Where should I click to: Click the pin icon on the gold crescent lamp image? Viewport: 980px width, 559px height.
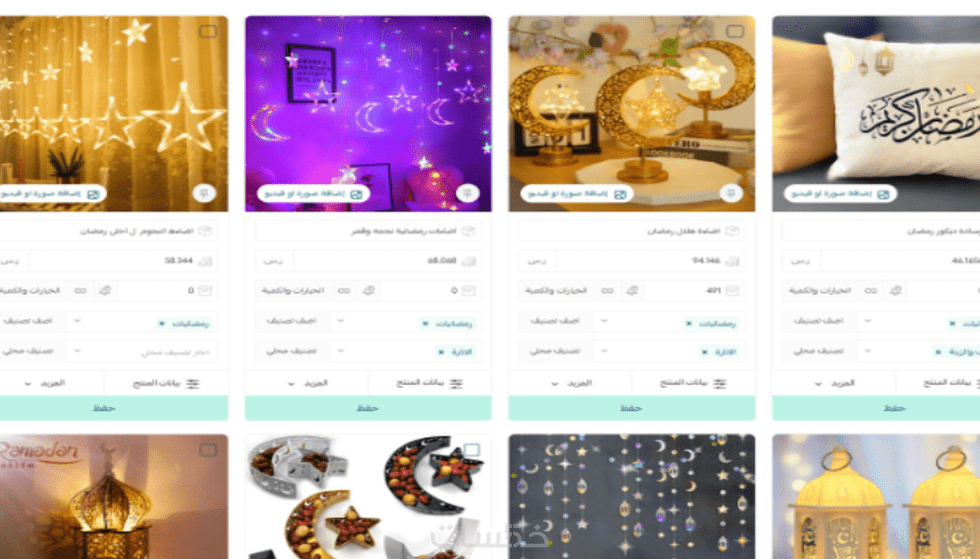pos(731,193)
